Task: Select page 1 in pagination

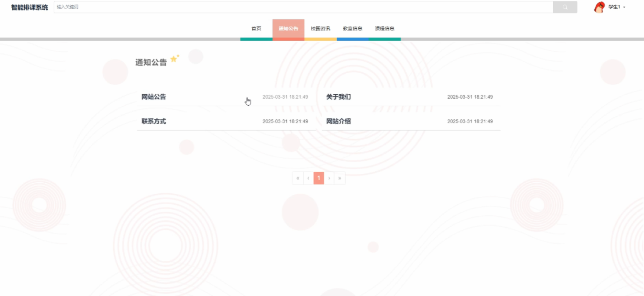Action: coord(319,178)
